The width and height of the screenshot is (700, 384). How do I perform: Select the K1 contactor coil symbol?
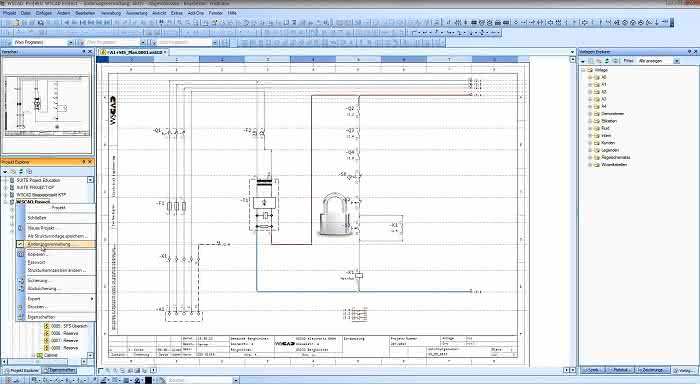pyautogui.click(x=358, y=276)
